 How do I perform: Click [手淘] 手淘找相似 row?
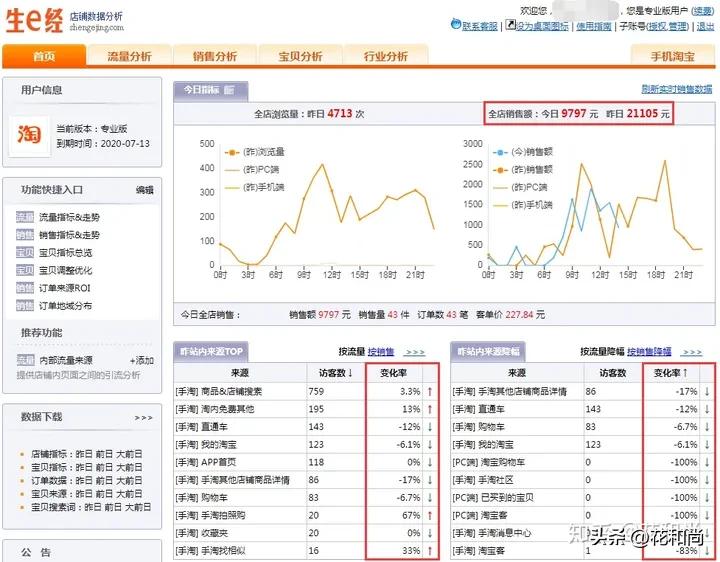pos(306,551)
